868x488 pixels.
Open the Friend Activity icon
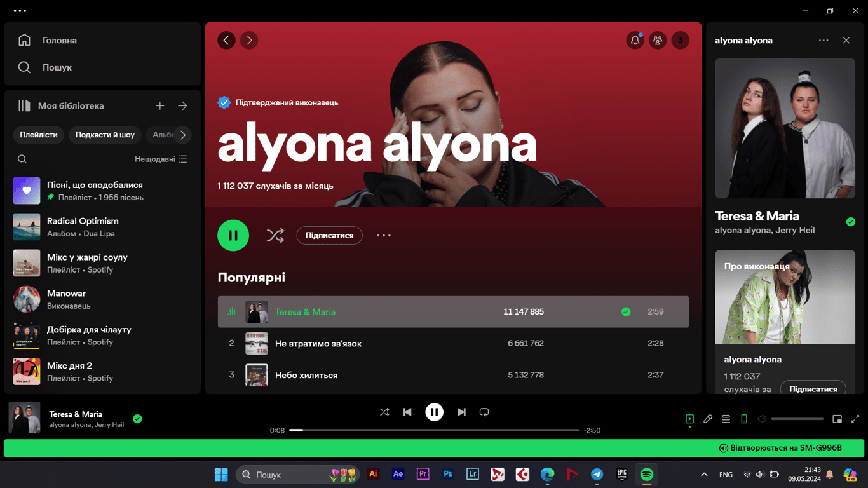658,40
